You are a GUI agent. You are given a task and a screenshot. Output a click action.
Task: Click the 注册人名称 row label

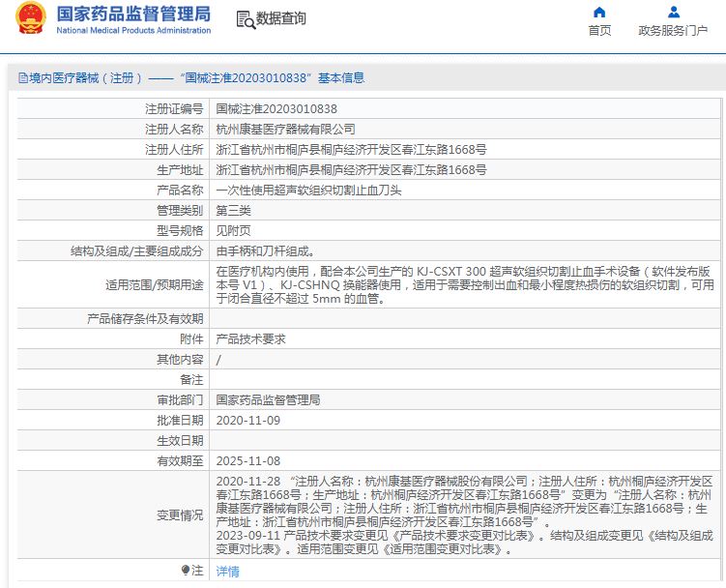coord(174,130)
